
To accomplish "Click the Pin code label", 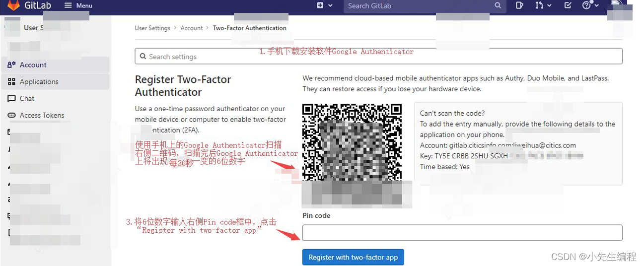I will (316, 215).
